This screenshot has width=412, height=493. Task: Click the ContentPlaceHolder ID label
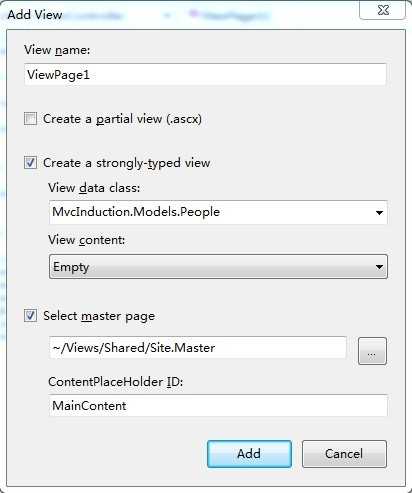pyautogui.click(x=115, y=382)
